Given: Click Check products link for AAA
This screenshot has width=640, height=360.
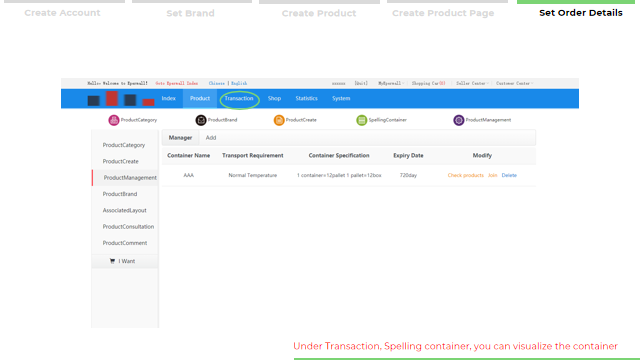Looking at the screenshot, I should (465, 176).
